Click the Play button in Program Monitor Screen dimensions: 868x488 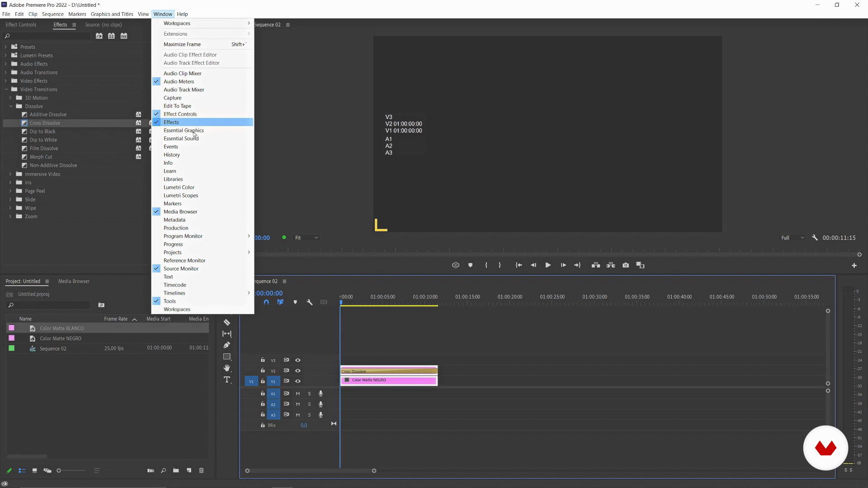coord(548,265)
